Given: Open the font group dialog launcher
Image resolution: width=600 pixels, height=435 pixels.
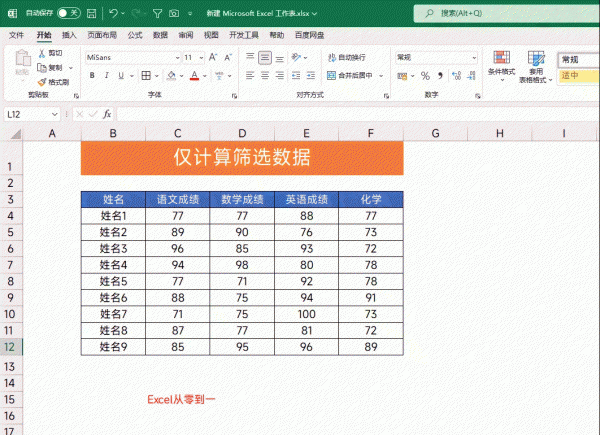Looking at the screenshot, I should [235, 96].
